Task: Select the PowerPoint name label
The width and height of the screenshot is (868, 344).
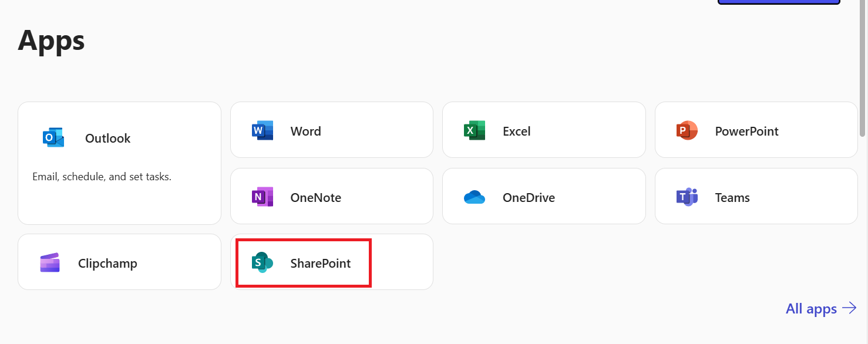Action: (746, 131)
